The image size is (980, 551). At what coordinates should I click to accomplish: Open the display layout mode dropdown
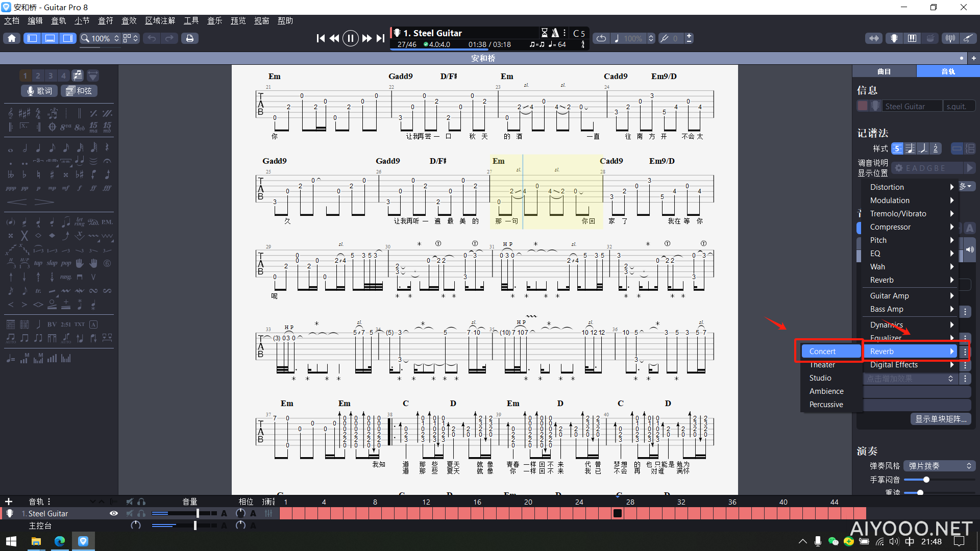131,38
